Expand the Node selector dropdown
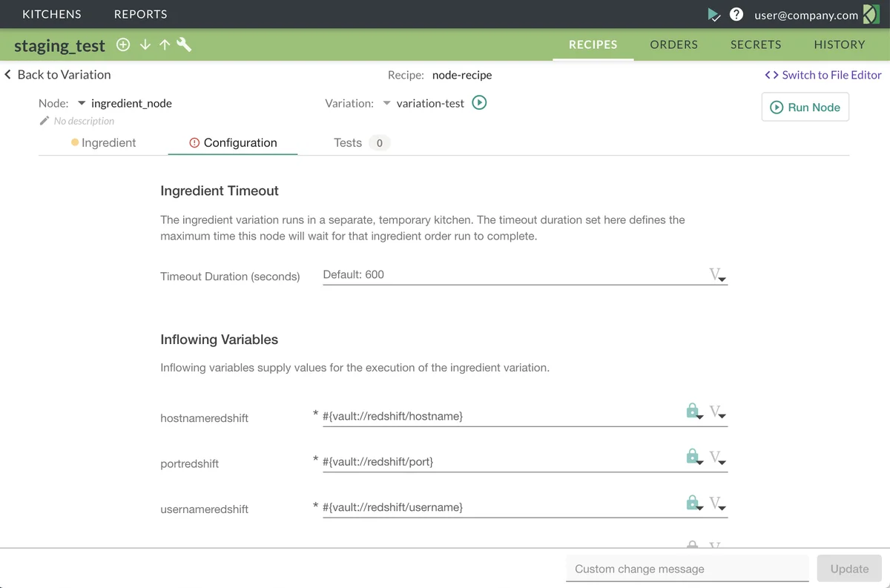Screen dimensions: 890x588 pos(82,103)
